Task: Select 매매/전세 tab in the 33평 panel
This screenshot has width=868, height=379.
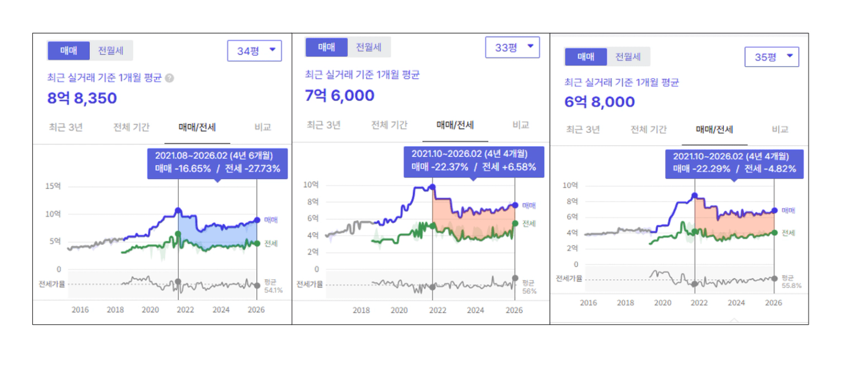Action: coord(455,125)
